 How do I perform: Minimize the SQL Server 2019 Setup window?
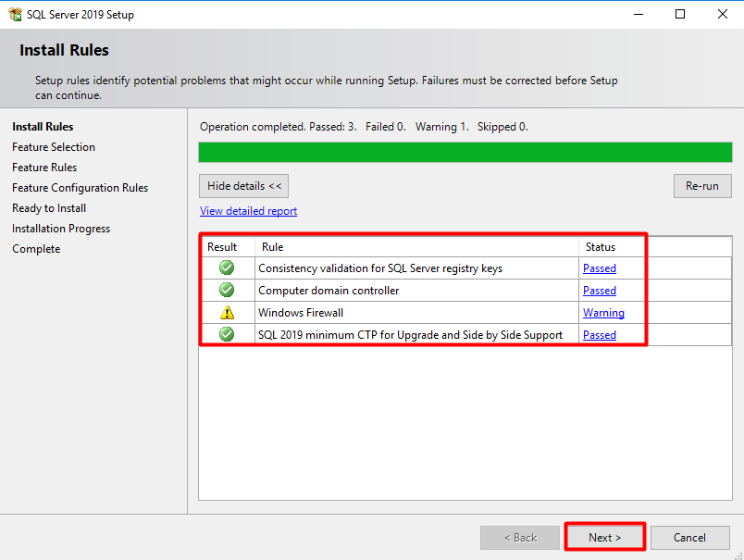pyautogui.click(x=639, y=14)
